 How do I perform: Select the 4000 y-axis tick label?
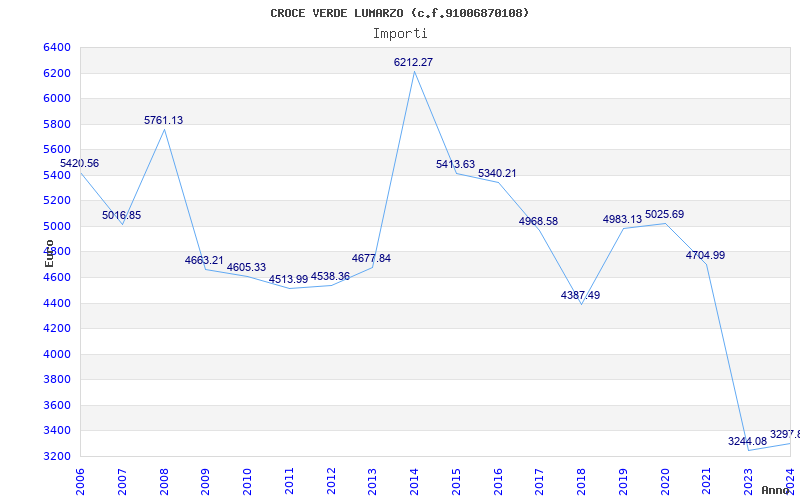pos(57,355)
